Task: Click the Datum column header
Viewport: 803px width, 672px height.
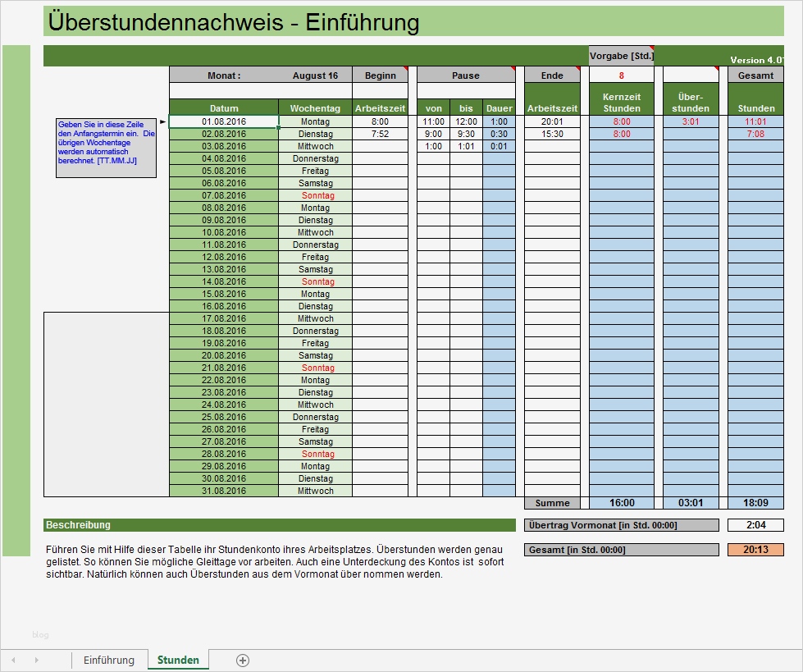Action: (x=224, y=107)
